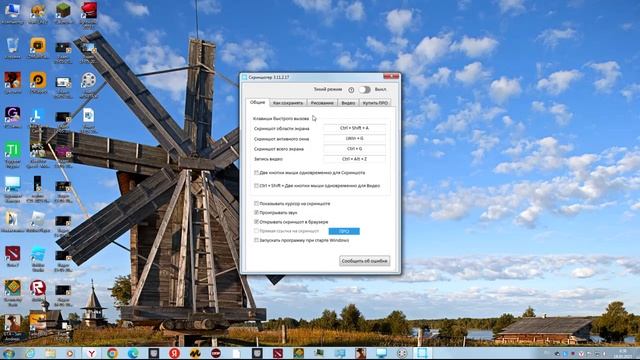Select the Dota 2 desktop shortcut
This screenshot has width=640, height=360.
coord(12,256)
